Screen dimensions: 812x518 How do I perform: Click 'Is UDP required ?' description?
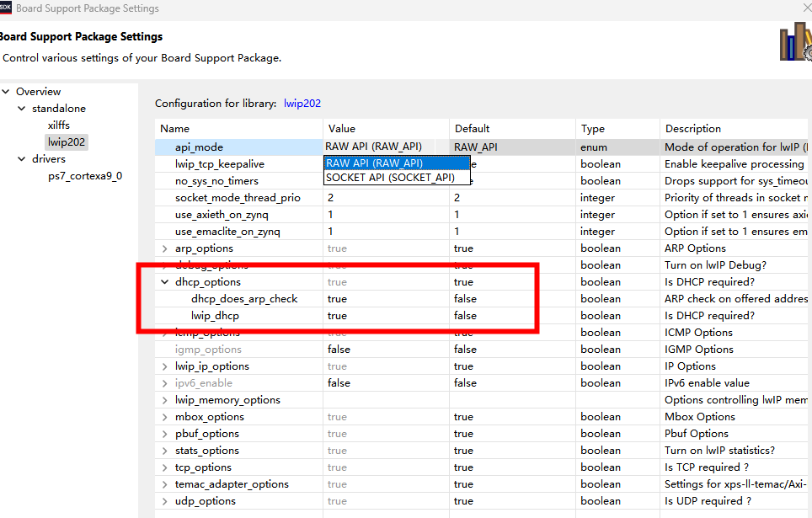[708, 501]
